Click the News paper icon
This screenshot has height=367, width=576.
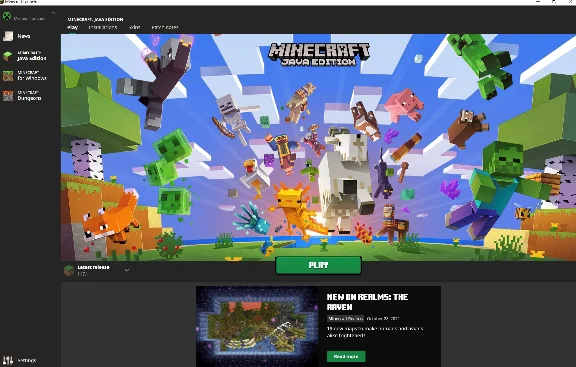click(x=8, y=36)
